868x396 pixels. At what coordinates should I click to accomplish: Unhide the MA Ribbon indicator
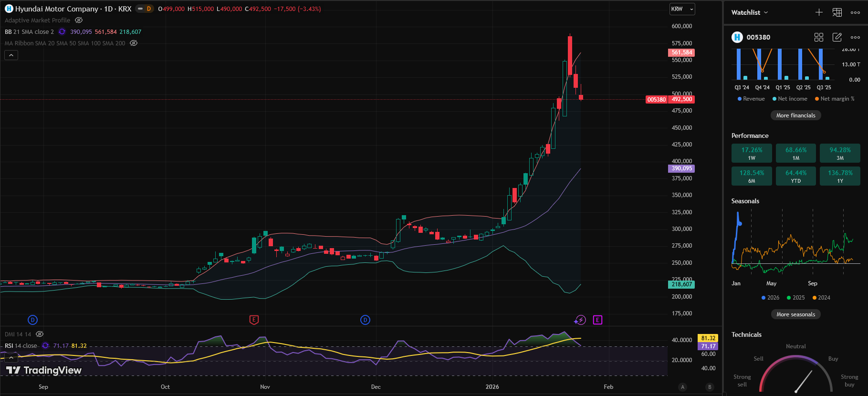pyautogui.click(x=134, y=43)
